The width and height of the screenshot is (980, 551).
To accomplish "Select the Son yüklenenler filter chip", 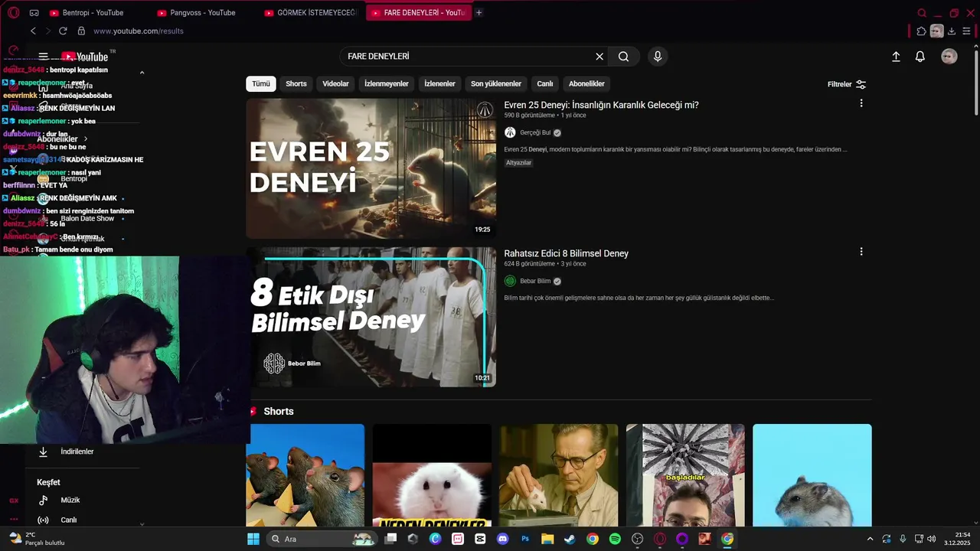I will (x=496, y=83).
